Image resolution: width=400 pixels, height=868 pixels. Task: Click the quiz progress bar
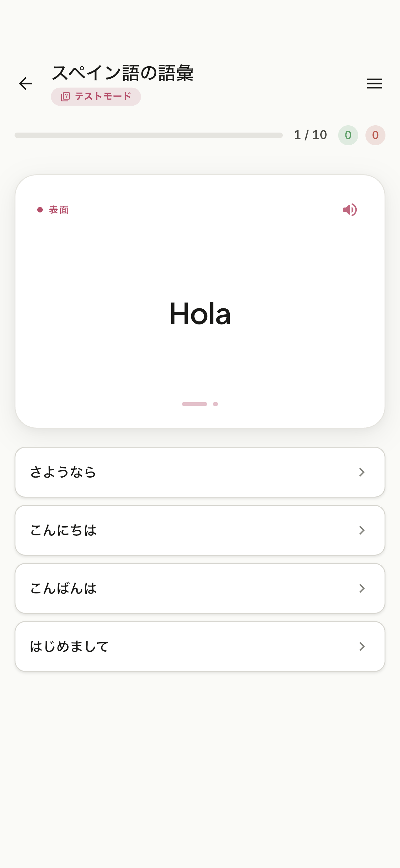click(148, 135)
